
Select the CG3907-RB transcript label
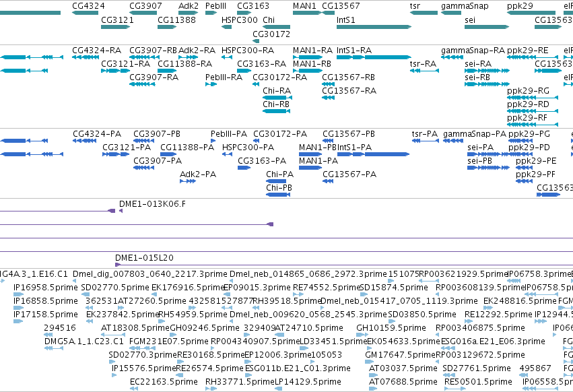tap(153, 50)
